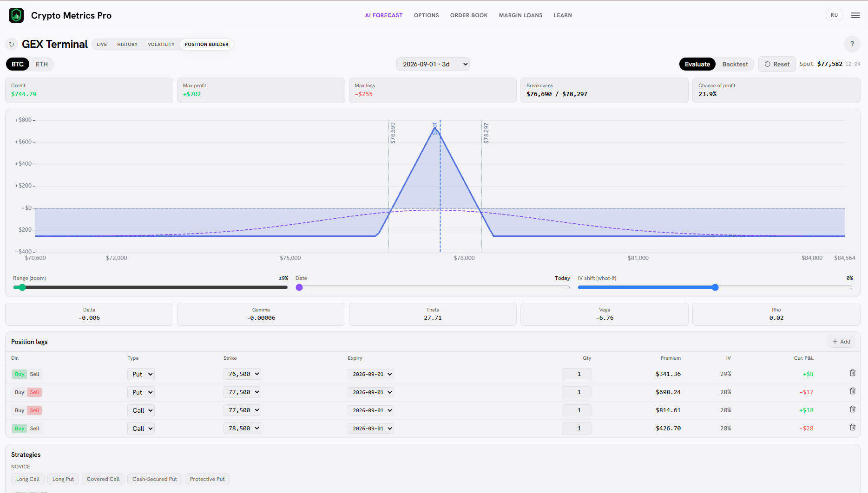The image size is (868, 493).
Task: Click the IV shift slider handle
Action: pyautogui.click(x=715, y=287)
